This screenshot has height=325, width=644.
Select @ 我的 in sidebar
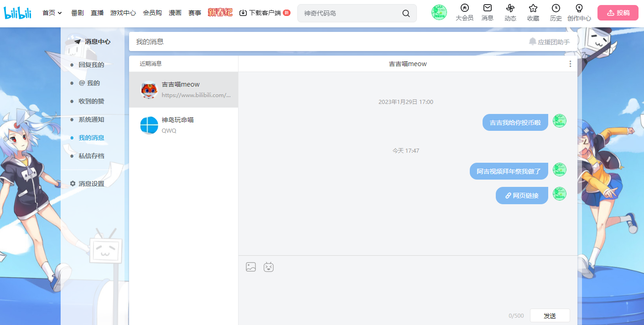click(89, 83)
